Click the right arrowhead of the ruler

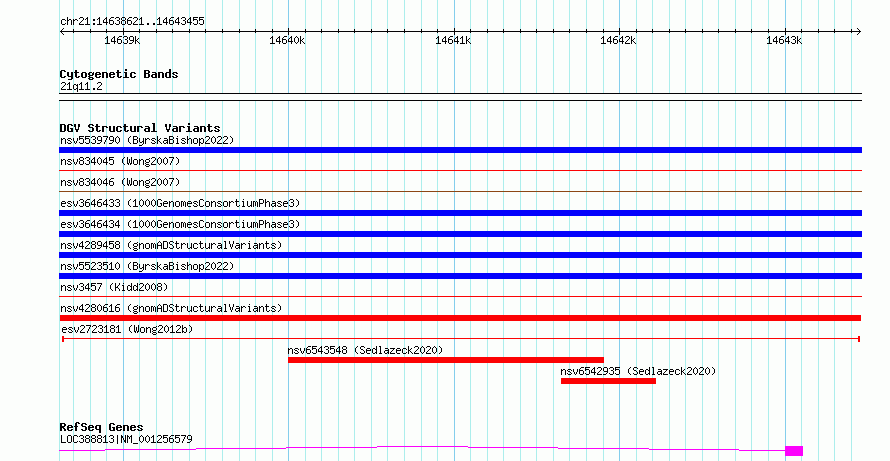pyautogui.click(x=858, y=32)
